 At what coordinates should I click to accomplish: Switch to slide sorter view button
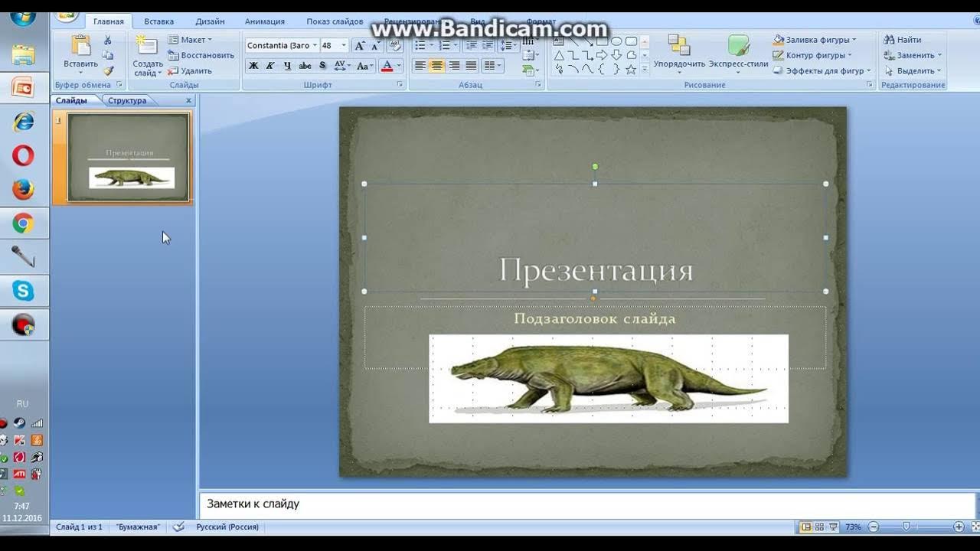pos(819,527)
